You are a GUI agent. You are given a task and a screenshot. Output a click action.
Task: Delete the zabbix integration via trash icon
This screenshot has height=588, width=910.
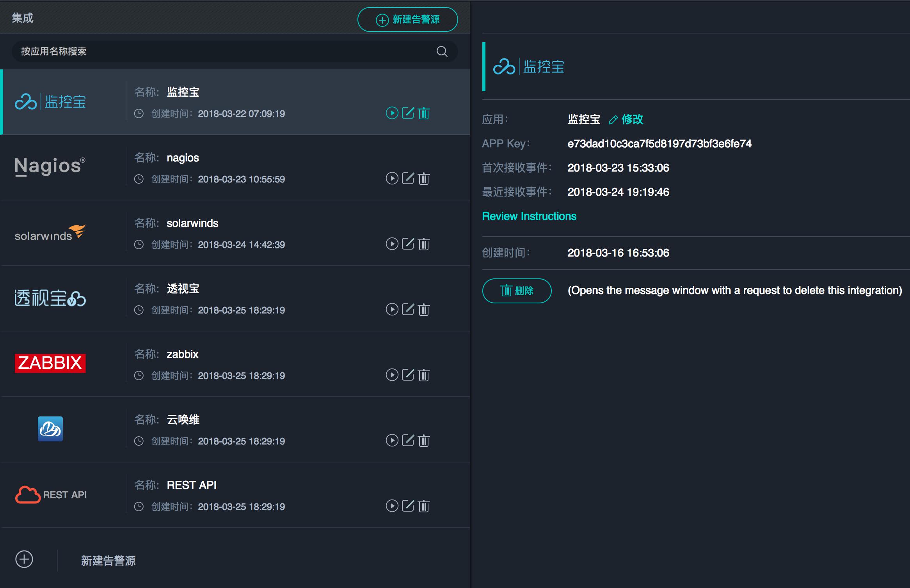tap(424, 375)
